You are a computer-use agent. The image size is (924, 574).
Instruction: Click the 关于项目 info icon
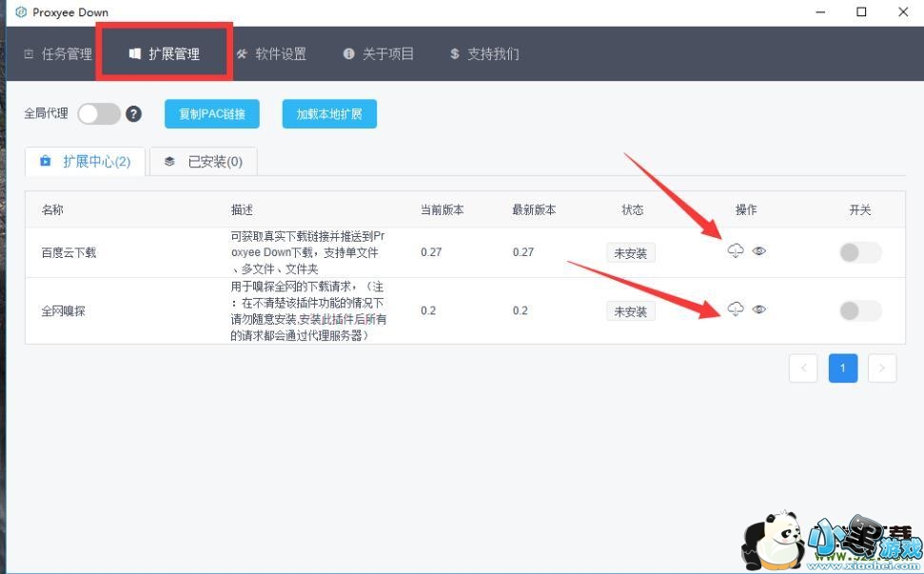[349, 53]
